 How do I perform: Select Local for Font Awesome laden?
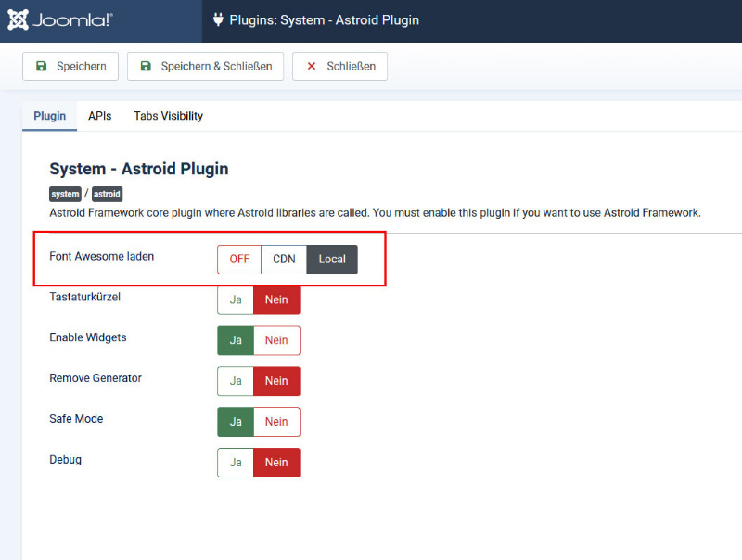click(332, 259)
